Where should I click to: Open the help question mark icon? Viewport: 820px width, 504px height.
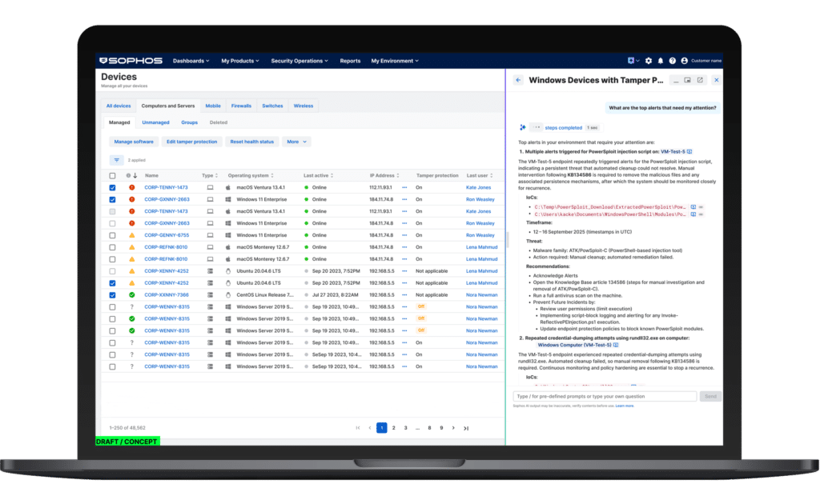point(672,61)
